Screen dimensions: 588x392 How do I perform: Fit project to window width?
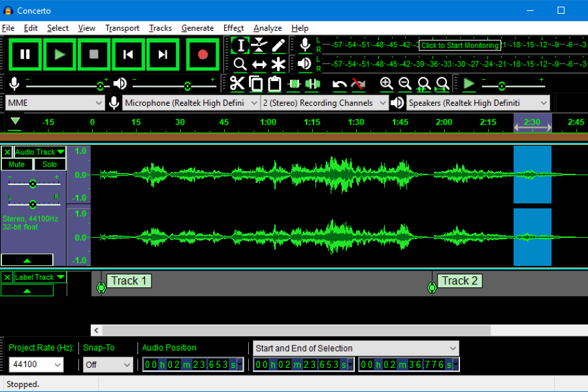pyautogui.click(x=442, y=84)
